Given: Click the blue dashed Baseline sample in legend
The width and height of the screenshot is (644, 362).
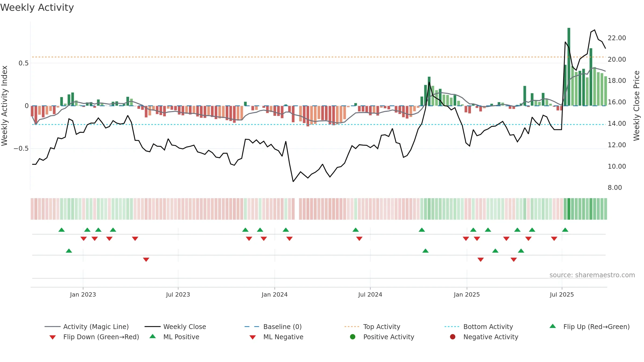Looking at the screenshot, I should pos(252,327).
